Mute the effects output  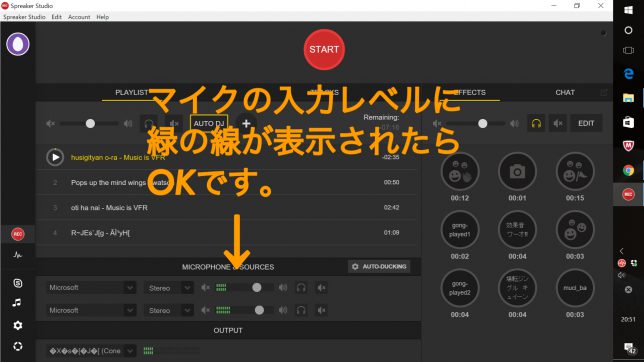click(558, 123)
